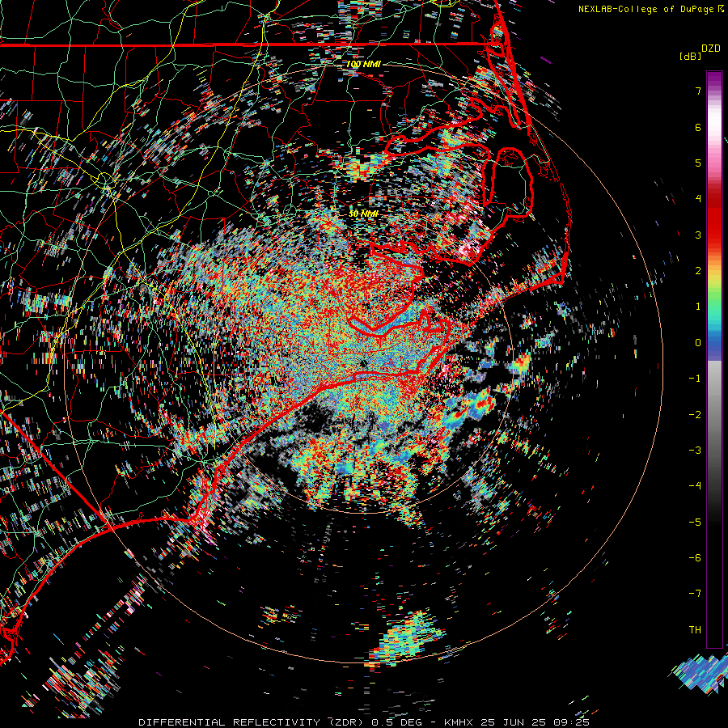Screen dimensions: 728x728
Task: Click the 100 NMI range ring label
Action: pos(363,64)
